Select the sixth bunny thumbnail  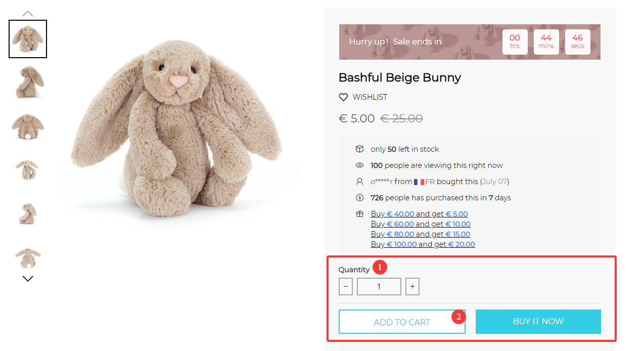(x=28, y=257)
